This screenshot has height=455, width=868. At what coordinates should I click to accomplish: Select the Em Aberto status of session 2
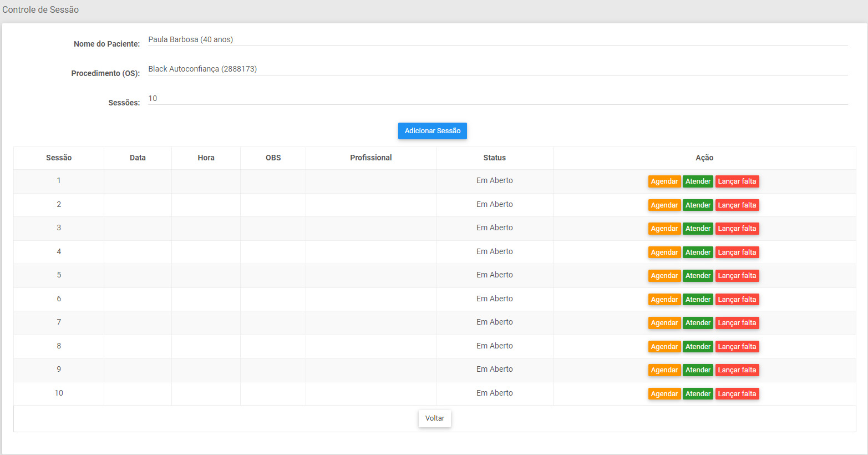[494, 205]
